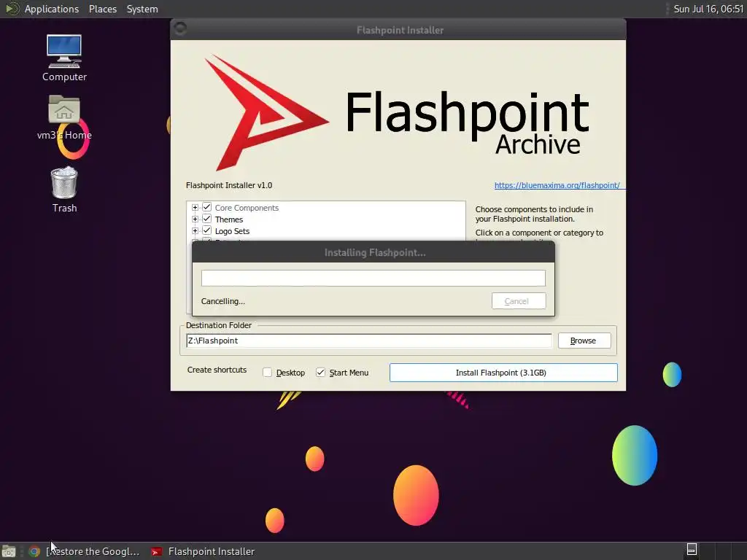Click Install Flashpoint (3.1GB) button
Viewport: 747px width, 560px height.
point(503,373)
